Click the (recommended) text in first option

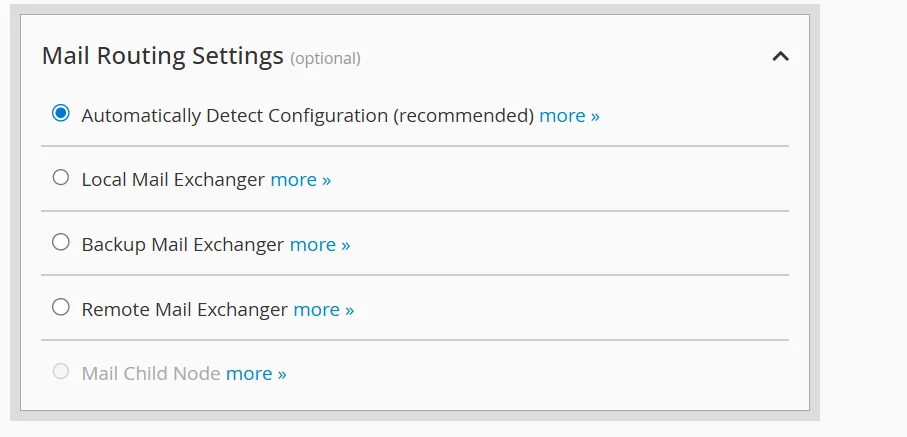coord(463,116)
